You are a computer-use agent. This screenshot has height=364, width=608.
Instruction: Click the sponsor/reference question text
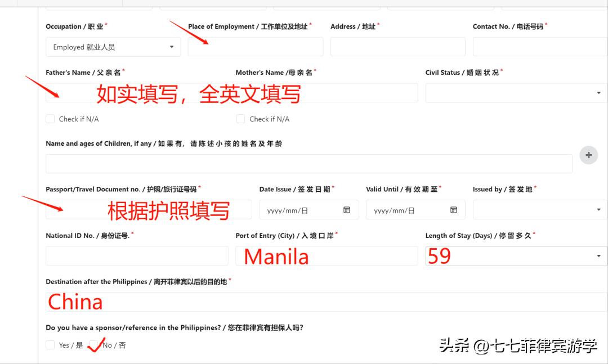pos(175,327)
